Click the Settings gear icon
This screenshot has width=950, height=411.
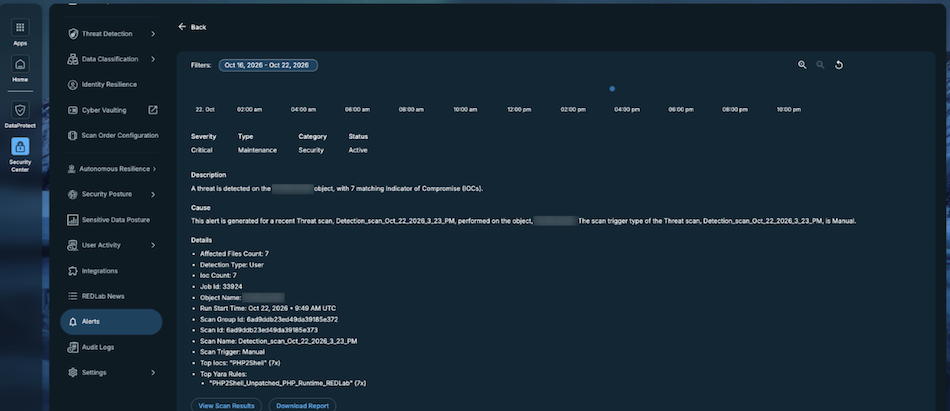click(x=73, y=373)
